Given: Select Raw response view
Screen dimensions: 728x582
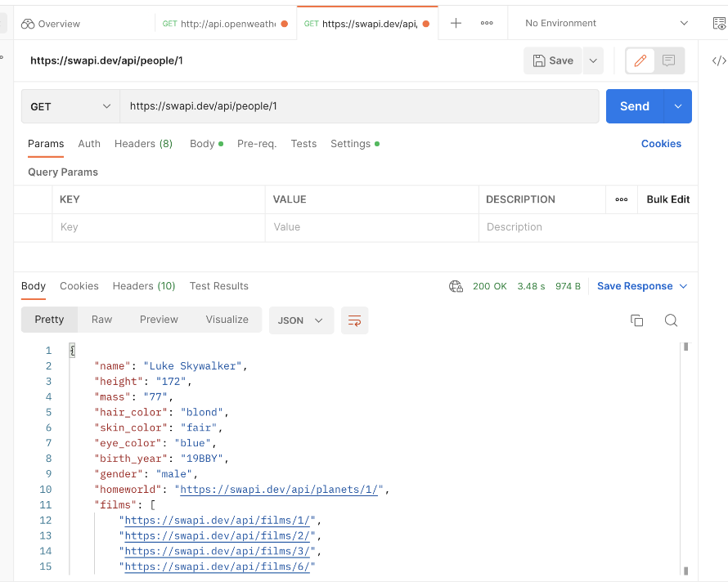Looking at the screenshot, I should 101,320.
